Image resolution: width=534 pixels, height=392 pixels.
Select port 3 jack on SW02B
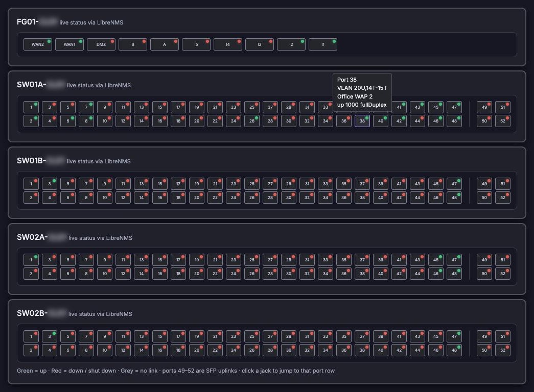click(x=50, y=336)
